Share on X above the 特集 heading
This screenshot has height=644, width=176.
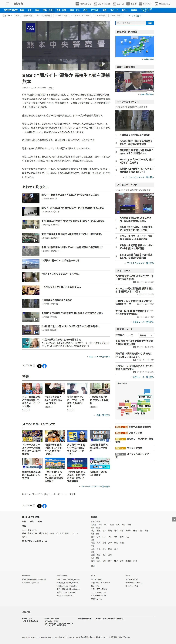coord(39,366)
